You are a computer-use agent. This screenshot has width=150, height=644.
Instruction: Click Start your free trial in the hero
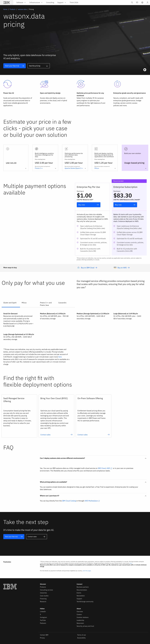[x=14, y=66]
